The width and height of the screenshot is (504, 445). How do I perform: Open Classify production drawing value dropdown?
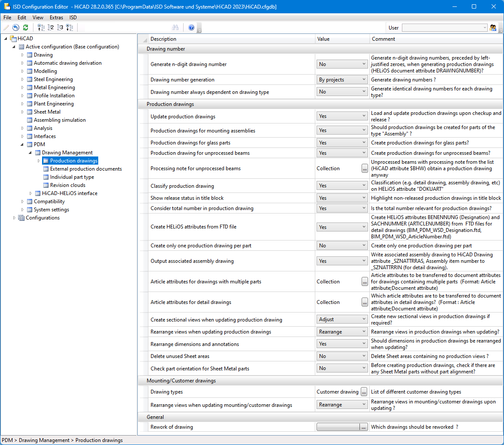[342, 186]
